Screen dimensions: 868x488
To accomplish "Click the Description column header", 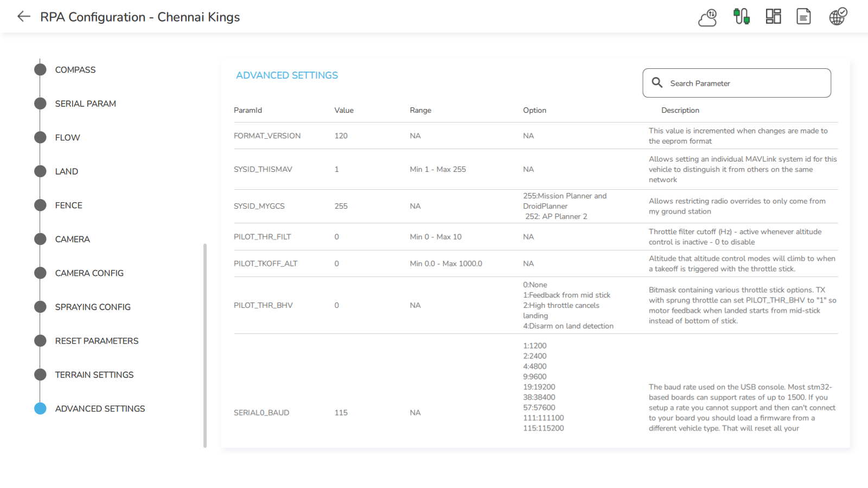I will click(680, 110).
